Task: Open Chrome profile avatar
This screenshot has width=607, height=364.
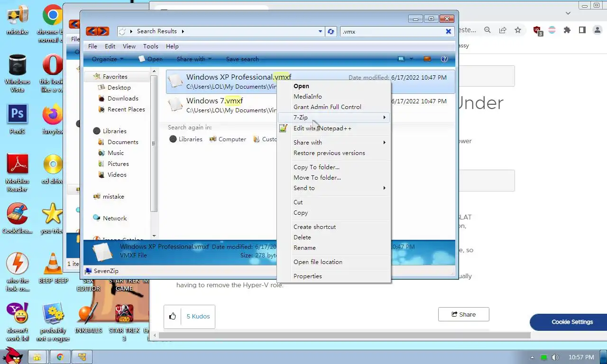Action: 597,30
